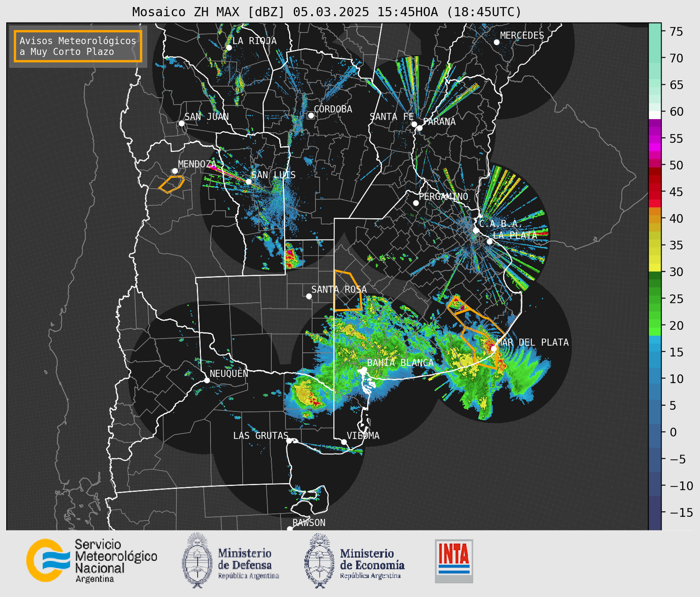The width and height of the screenshot is (700, 597).
Task: Click the Santa Fe city marker dot
Action: [414, 124]
